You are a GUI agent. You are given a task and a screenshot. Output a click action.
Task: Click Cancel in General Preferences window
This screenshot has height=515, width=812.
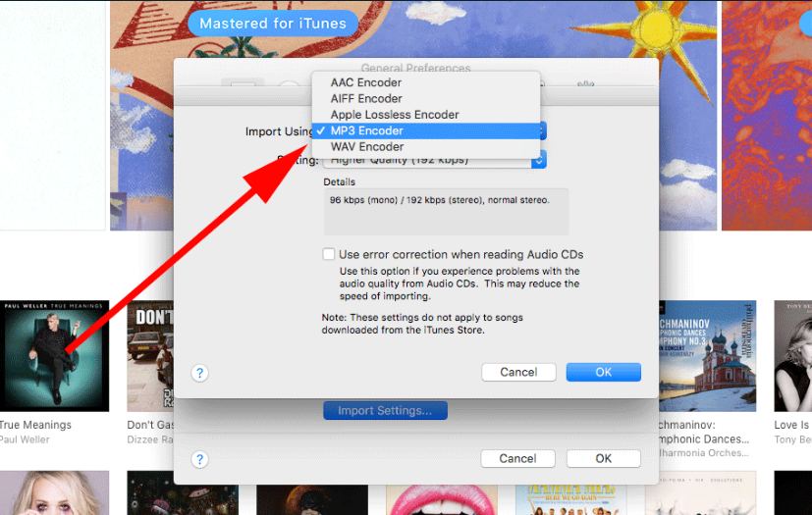[517, 458]
